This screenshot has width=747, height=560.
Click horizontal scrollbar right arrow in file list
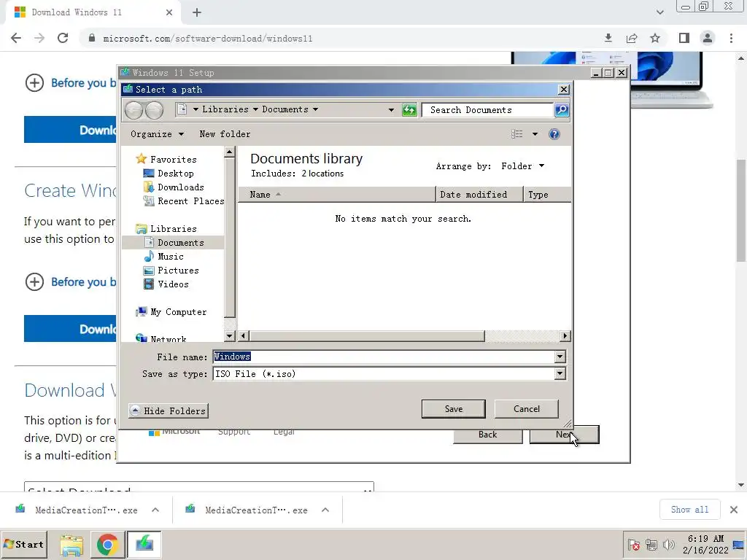tap(565, 336)
